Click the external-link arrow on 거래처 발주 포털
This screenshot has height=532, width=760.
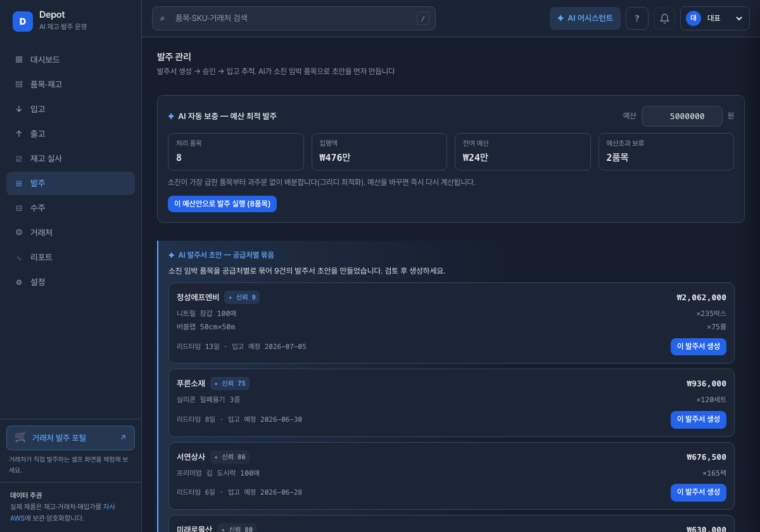point(123,438)
